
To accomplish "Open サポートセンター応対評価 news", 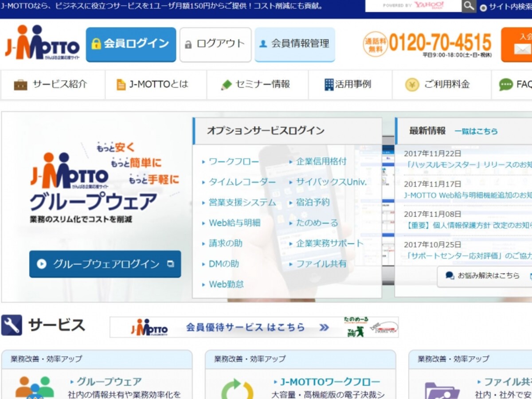I will 469,256.
